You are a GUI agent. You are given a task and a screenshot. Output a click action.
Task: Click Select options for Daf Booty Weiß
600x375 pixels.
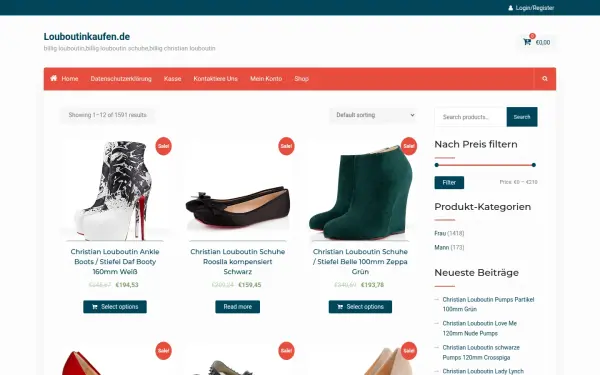[115, 307]
